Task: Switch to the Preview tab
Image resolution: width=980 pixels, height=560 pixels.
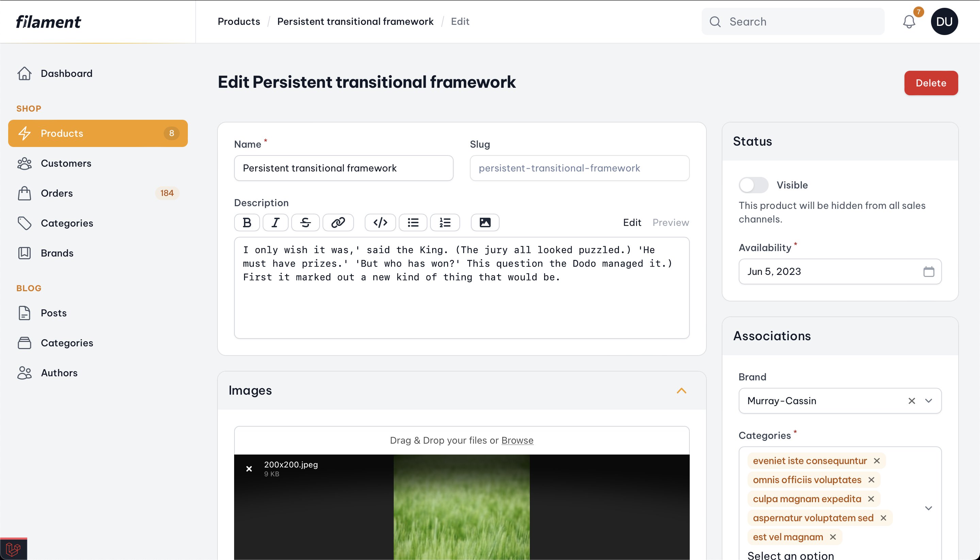Action: click(x=670, y=222)
